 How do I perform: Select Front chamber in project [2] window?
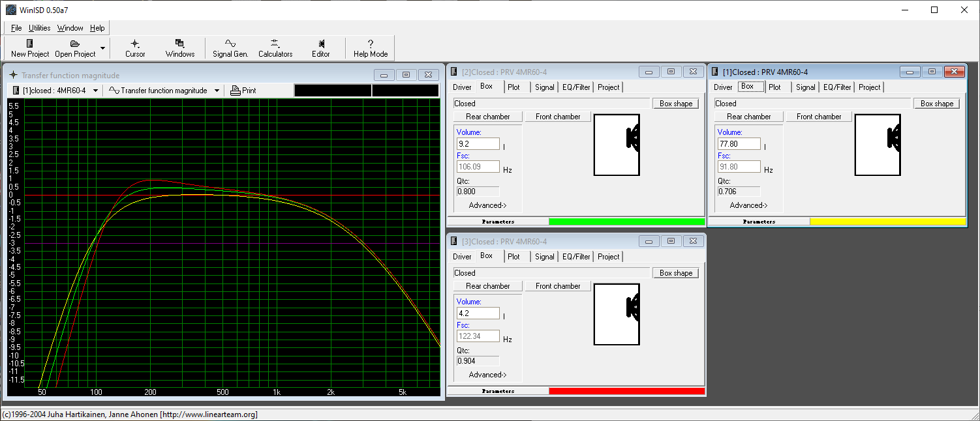click(x=558, y=117)
